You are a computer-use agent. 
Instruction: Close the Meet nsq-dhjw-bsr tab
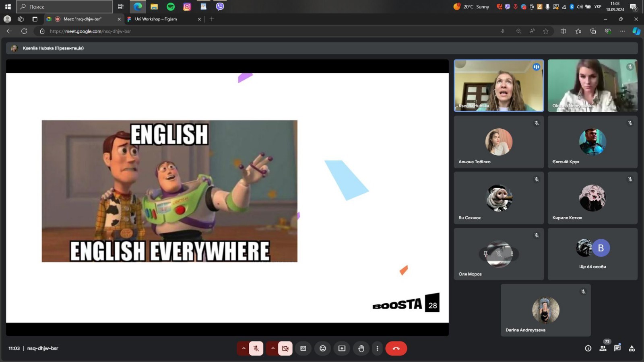coord(119,19)
